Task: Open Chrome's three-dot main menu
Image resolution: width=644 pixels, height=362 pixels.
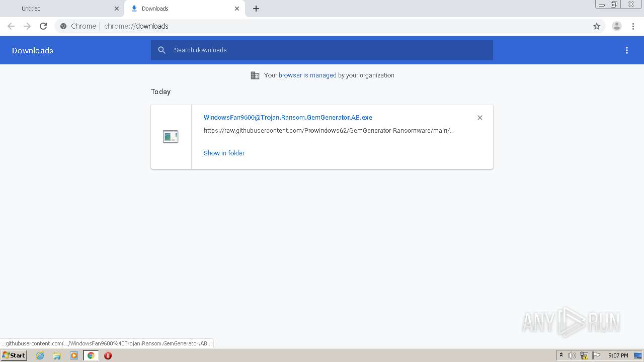Action: point(633,26)
